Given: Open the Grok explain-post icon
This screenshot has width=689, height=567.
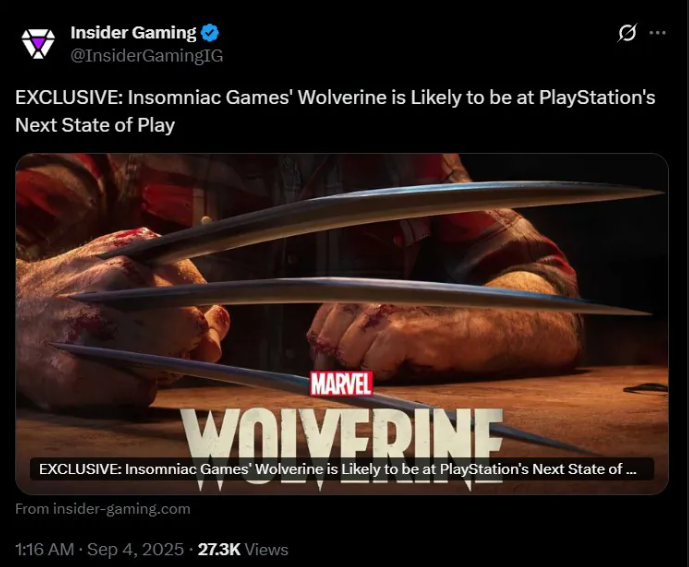Looking at the screenshot, I should 627,33.
